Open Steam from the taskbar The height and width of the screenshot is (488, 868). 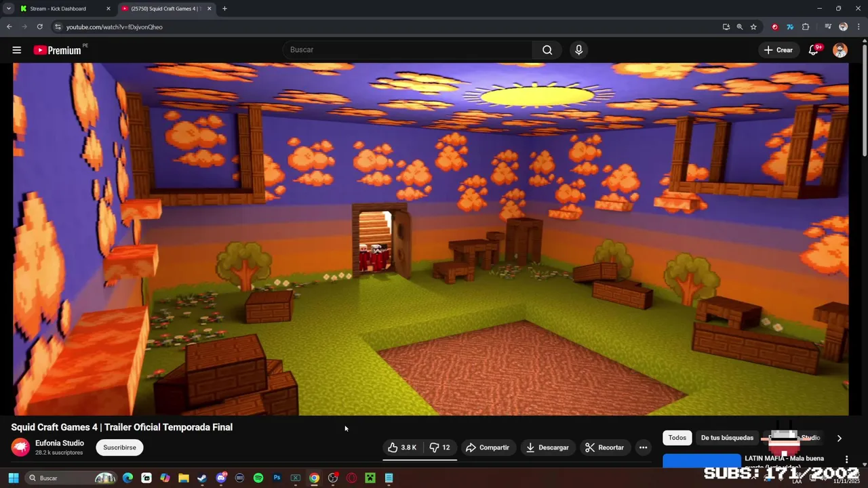tap(202, 479)
